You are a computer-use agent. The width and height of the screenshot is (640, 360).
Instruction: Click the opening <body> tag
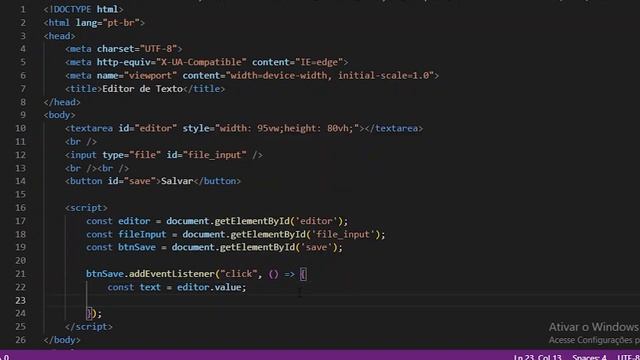tap(60, 115)
